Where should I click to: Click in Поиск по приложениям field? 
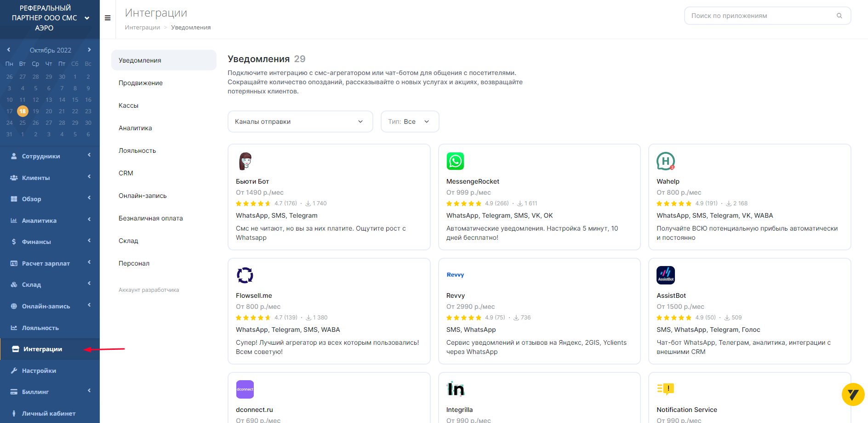767,16
